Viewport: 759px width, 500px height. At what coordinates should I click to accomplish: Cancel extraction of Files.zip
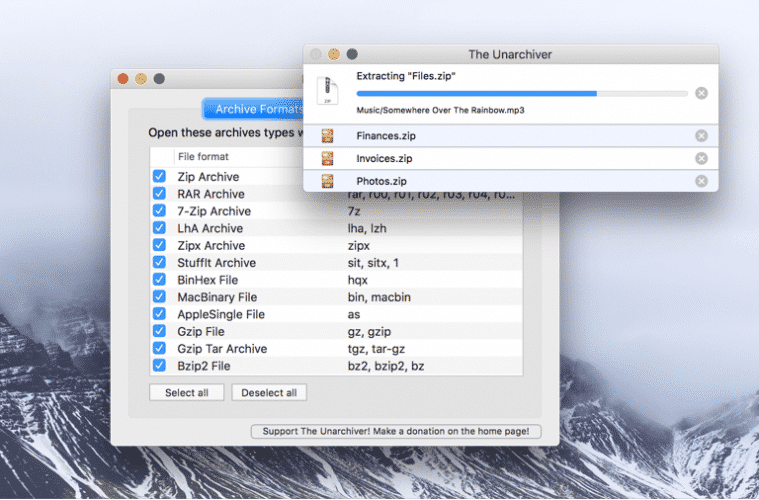tap(701, 93)
